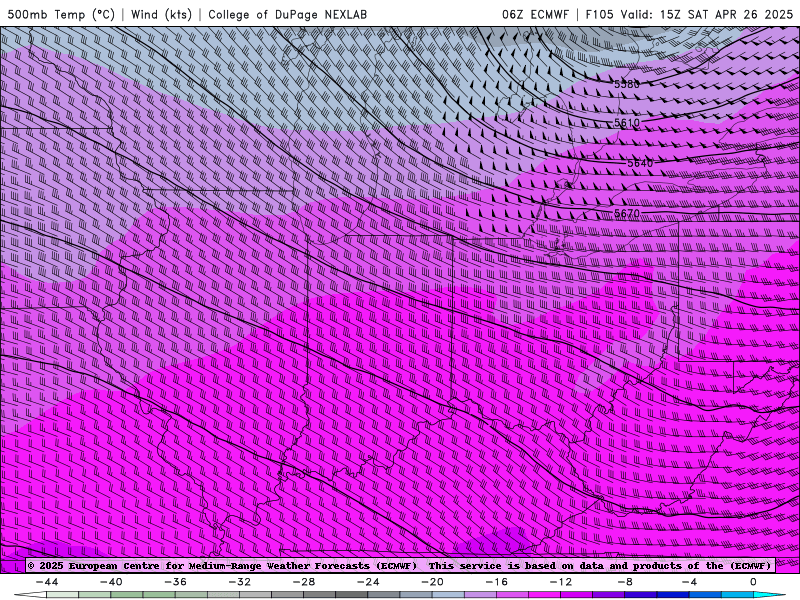The height and width of the screenshot is (600, 800).
Task: Select the -24 colorbar scale label
Action: click(x=368, y=582)
